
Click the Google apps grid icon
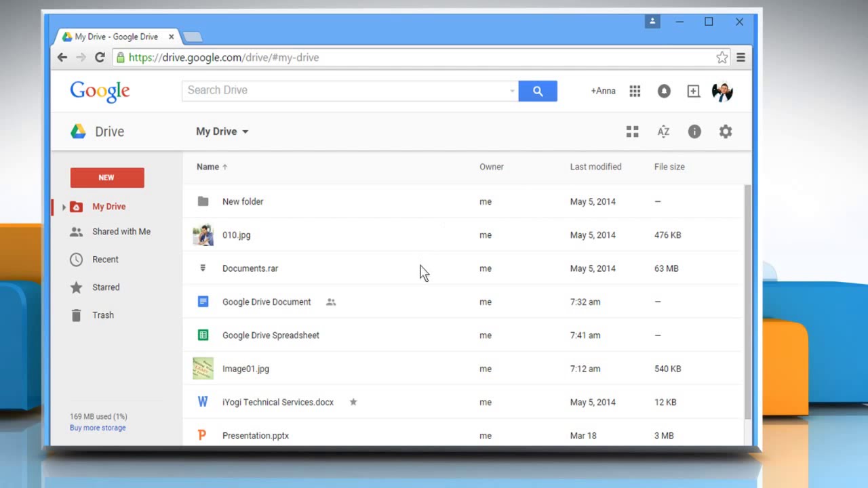point(635,91)
